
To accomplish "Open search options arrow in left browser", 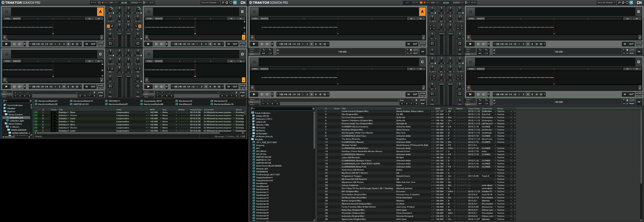I will [6, 101].
